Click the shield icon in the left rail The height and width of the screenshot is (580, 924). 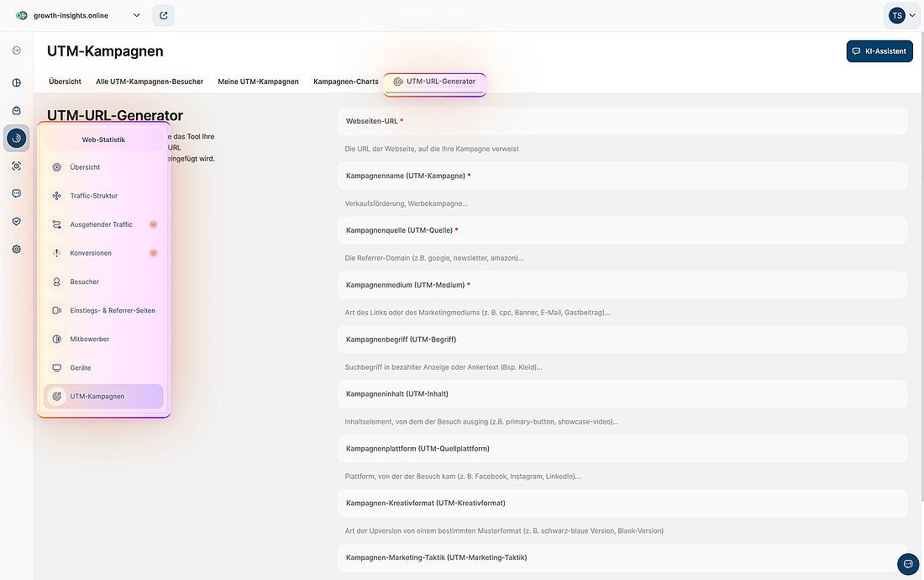[16, 221]
